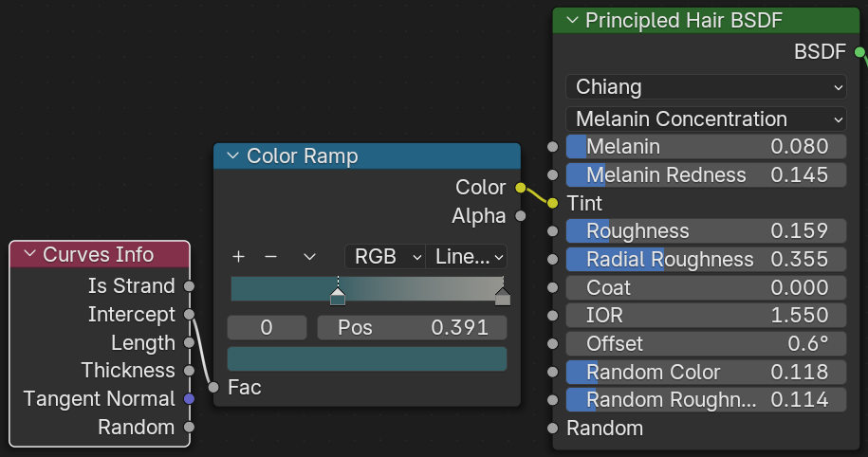The image size is (868, 457).
Task: Collapse the Curves Info node
Action: tap(28, 254)
